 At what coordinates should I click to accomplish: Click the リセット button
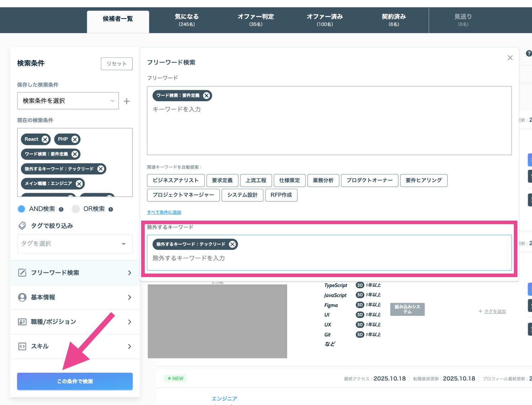(x=117, y=64)
